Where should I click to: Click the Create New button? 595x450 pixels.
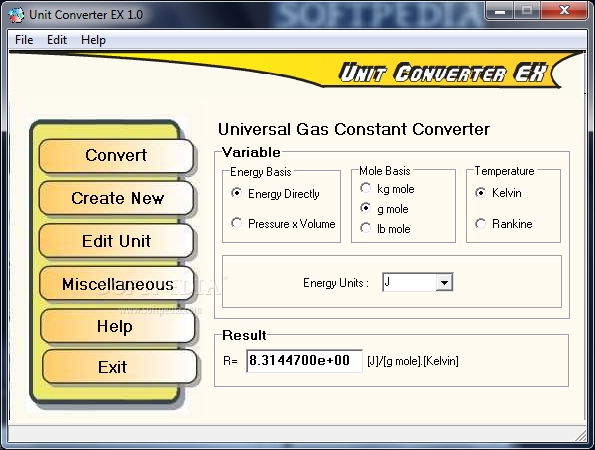pyautogui.click(x=117, y=198)
